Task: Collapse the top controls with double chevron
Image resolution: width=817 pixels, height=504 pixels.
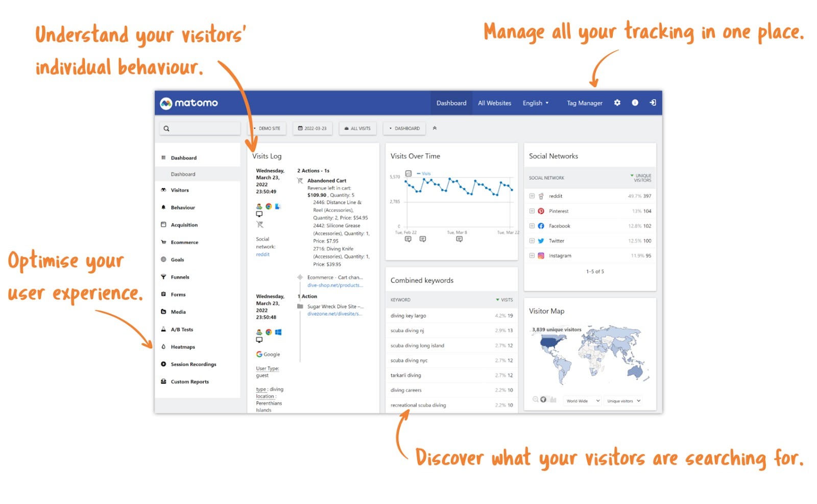Action: point(435,128)
